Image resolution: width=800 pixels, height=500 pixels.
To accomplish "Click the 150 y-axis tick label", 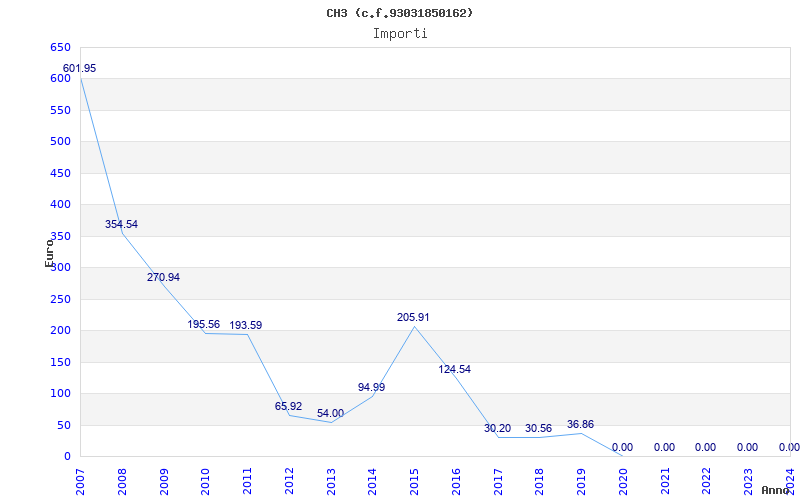I will [x=60, y=362].
